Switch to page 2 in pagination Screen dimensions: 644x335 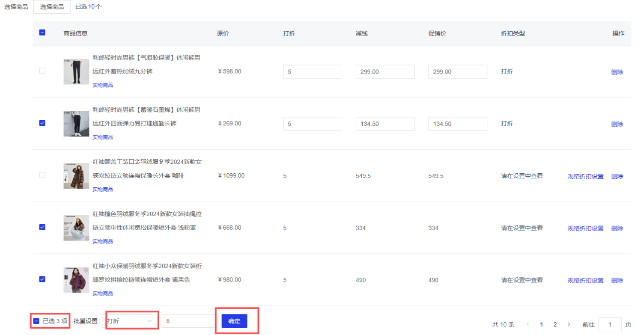coord(555,324)
